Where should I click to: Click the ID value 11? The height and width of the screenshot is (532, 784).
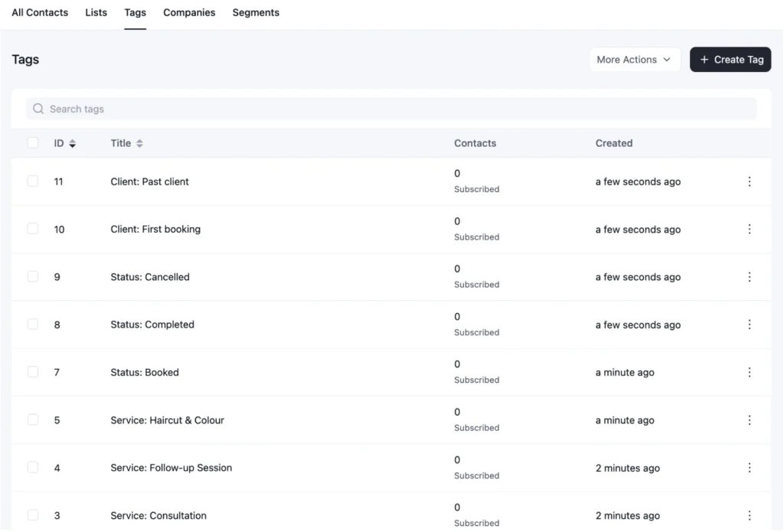coord(58,181)
